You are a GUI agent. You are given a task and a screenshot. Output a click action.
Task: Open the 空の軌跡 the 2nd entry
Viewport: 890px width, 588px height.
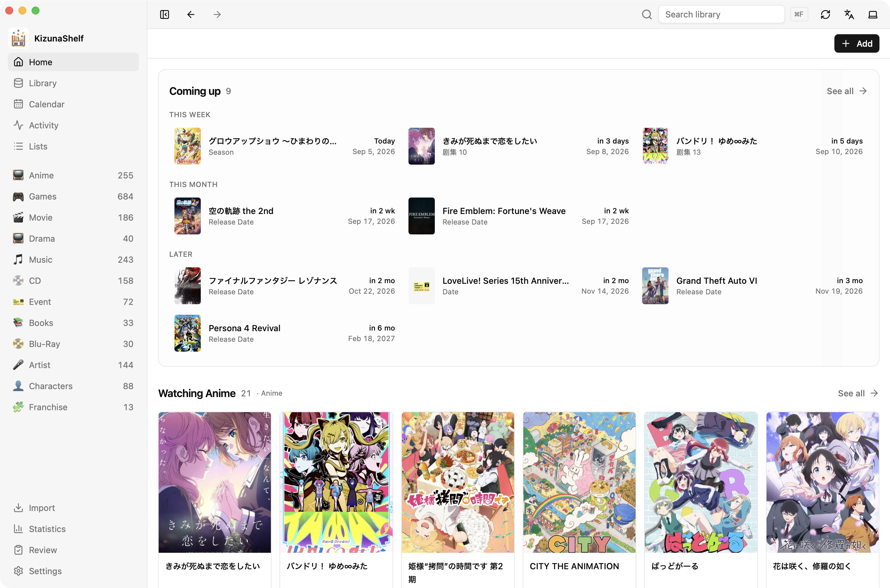click(x=285, y=216)
